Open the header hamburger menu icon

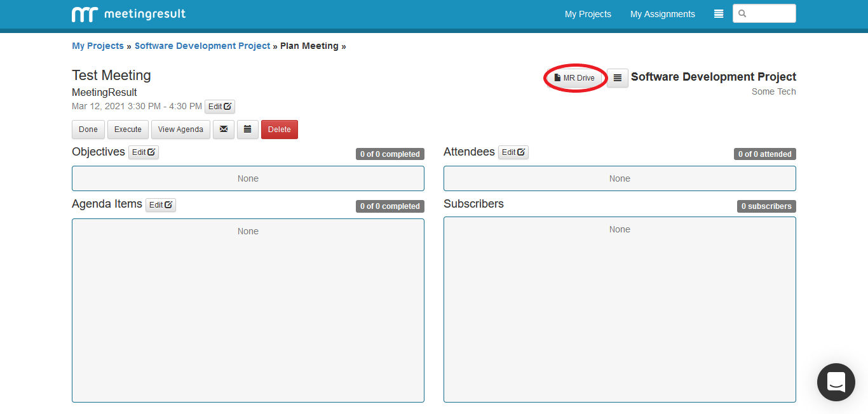pyautogui.click(x=719, y=14)
